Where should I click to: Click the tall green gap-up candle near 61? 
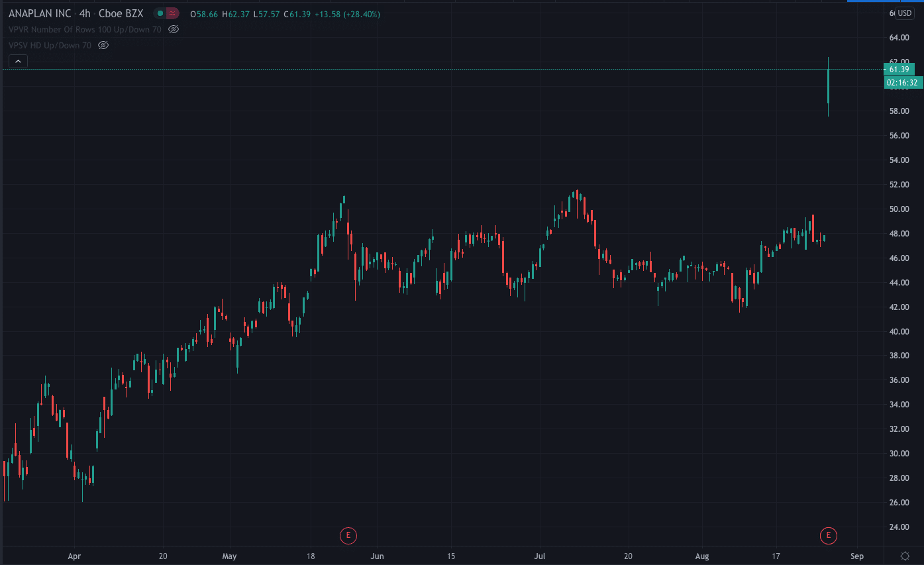click(828, 86)
